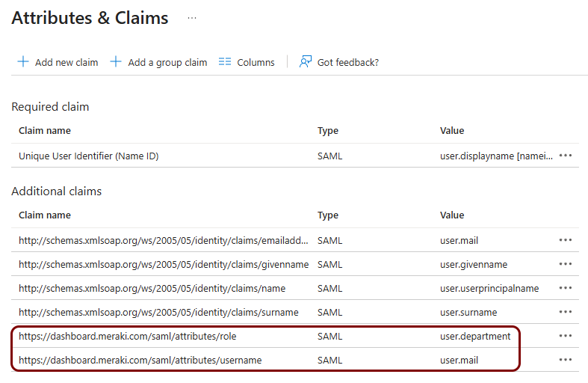Click the user.department value

tap(475, 337)
